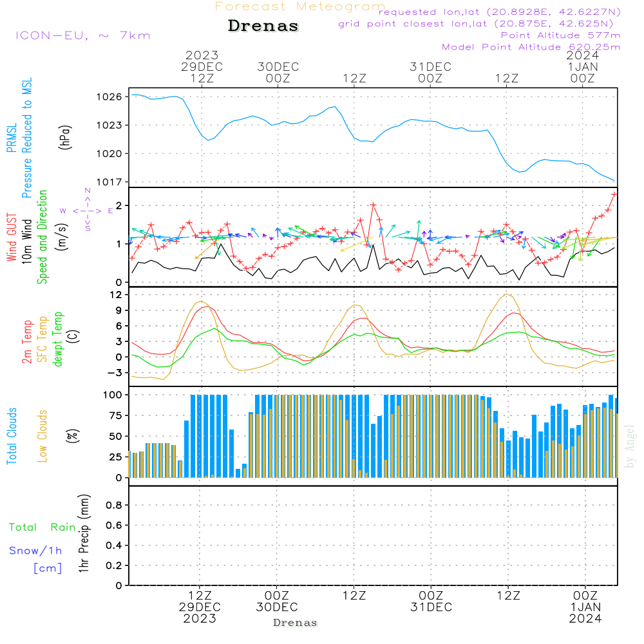Click the "(C)" temperature unit label
644x644 pixels.
pos(73,337)
